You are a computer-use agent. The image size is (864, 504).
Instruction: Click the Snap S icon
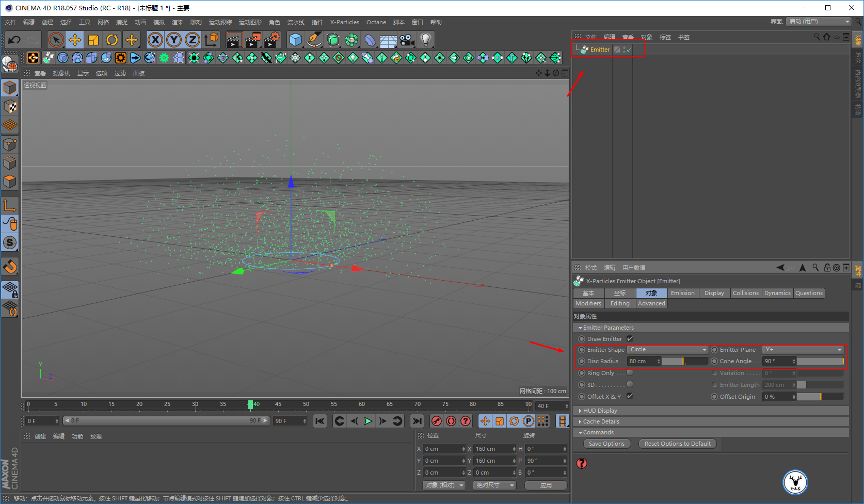(x=10, y=242)
